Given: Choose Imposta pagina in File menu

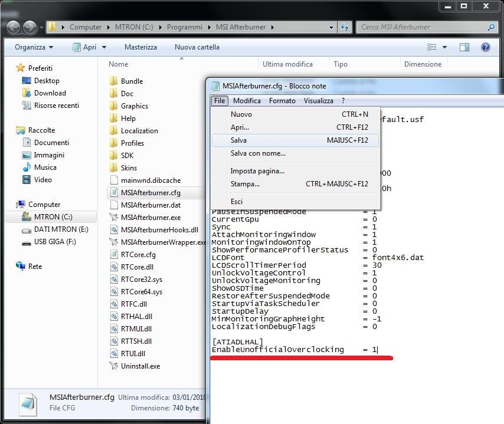Looking at the screenshot, I should tap(295, 171).
